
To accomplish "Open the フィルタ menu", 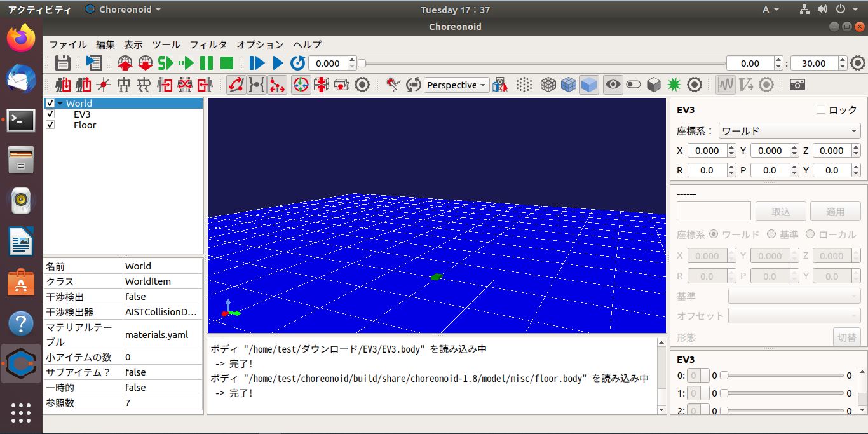I will pyautogui.click(x=208, y=44).
